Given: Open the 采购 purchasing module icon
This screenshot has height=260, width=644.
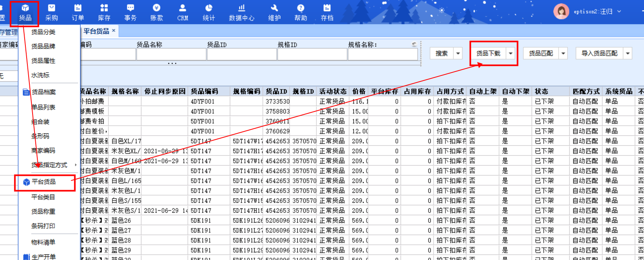Looking at the screenshot, I should (52, 12).
